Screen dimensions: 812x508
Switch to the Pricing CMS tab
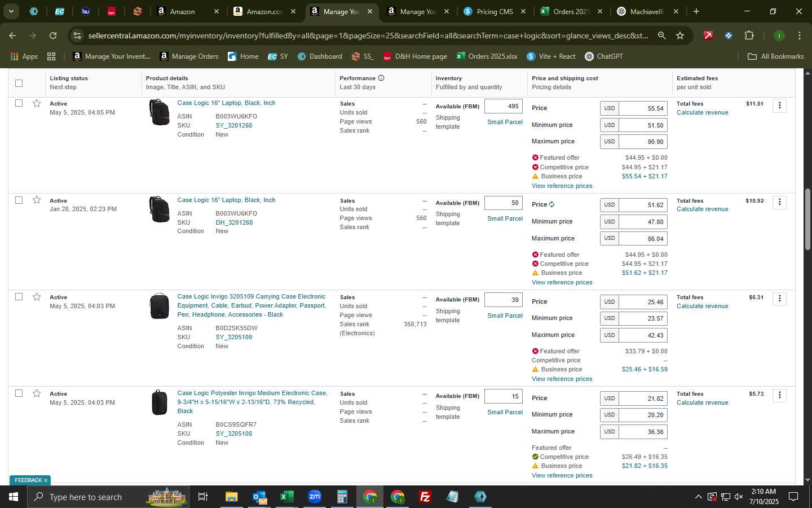click(495, 11)
